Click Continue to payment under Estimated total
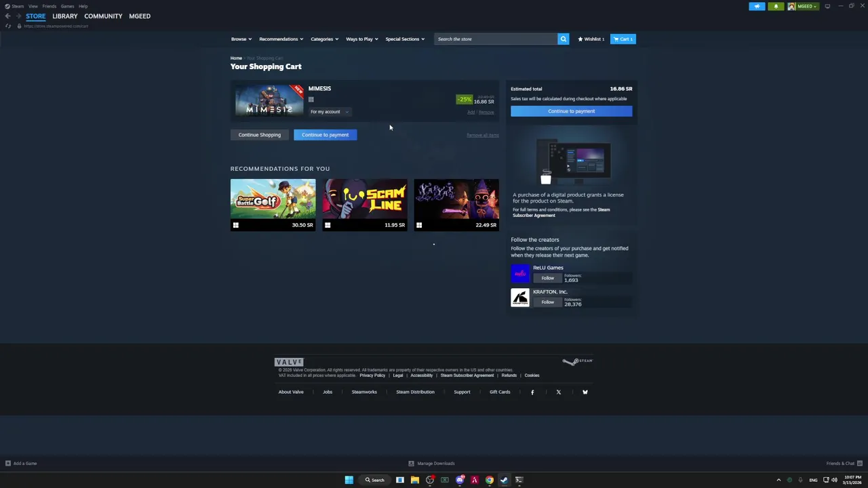868x488 pixels. (x=571, y=111)
